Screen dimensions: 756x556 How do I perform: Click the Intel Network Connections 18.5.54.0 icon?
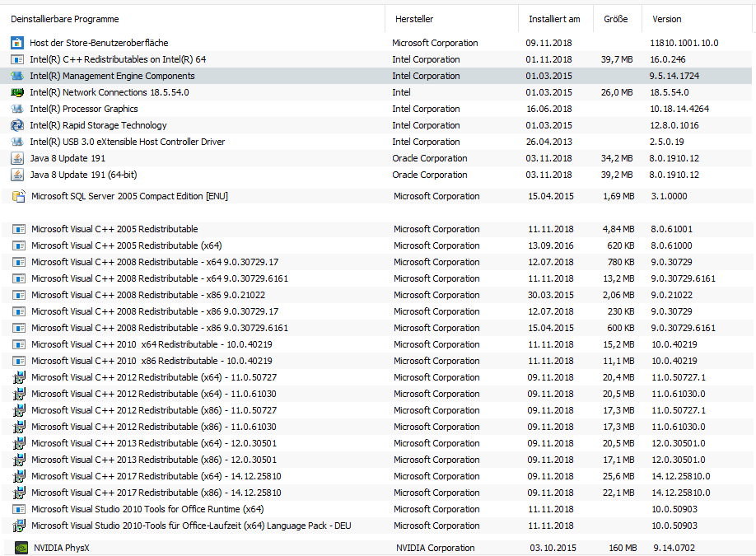17,92
